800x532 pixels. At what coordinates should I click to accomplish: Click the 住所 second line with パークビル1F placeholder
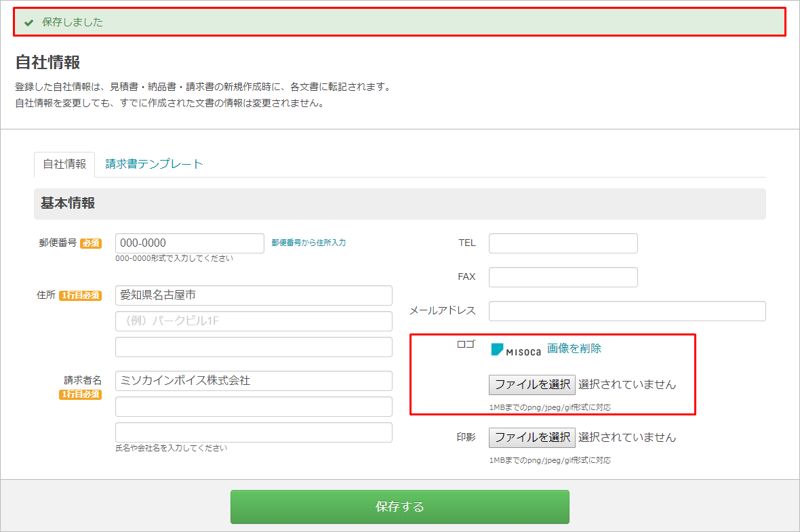(x=254, y=321)
